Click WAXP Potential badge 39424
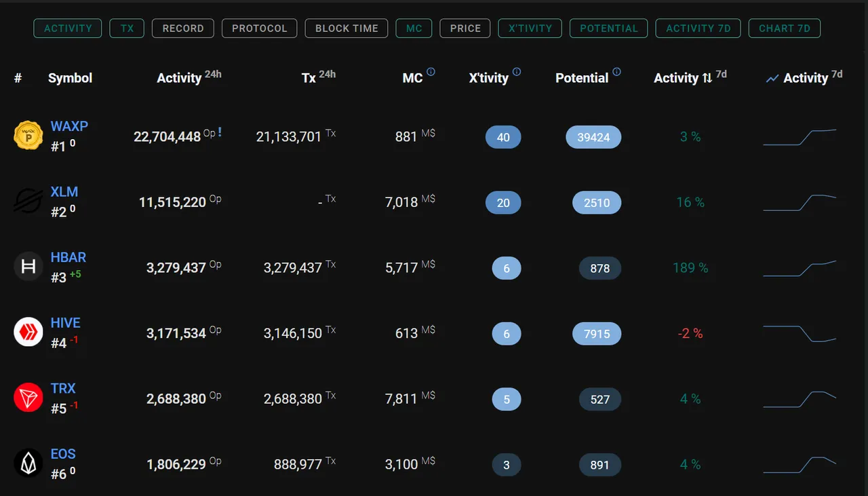The height and width of the screenshot is (496, 868). click(593, 137)
